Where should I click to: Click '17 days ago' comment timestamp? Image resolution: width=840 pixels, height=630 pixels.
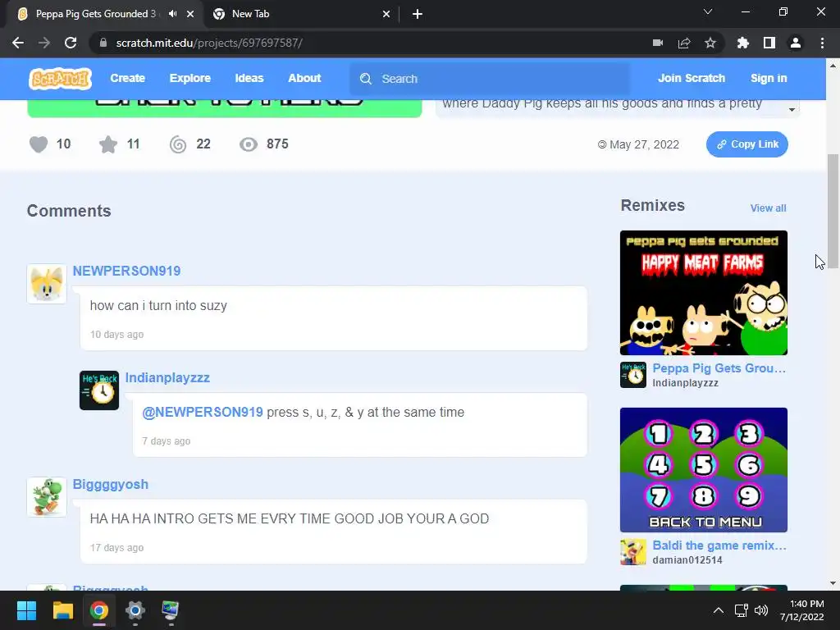tap(116, 547)
